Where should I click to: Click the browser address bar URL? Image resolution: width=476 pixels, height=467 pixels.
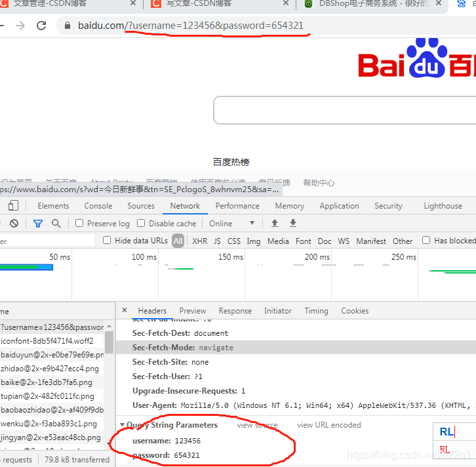(191, 26)
